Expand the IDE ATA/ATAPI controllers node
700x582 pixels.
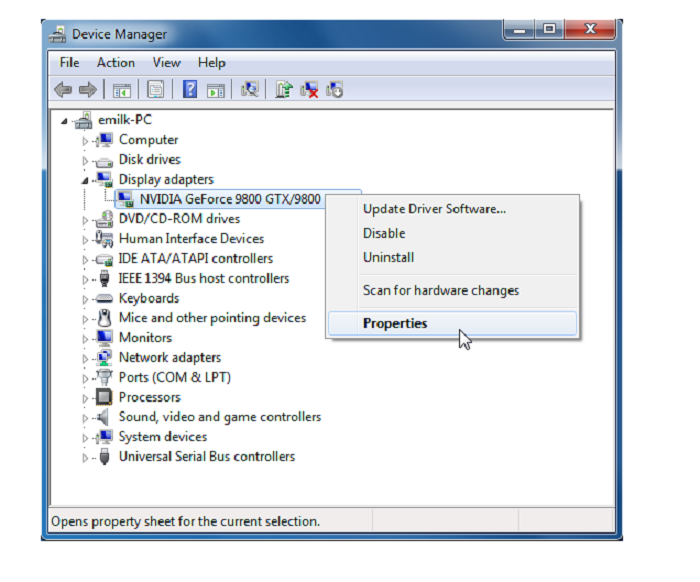(x=85, y=260)
